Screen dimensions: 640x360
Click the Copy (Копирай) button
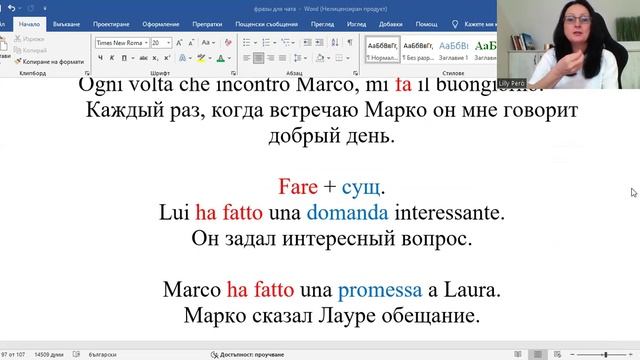pos(30,50)
